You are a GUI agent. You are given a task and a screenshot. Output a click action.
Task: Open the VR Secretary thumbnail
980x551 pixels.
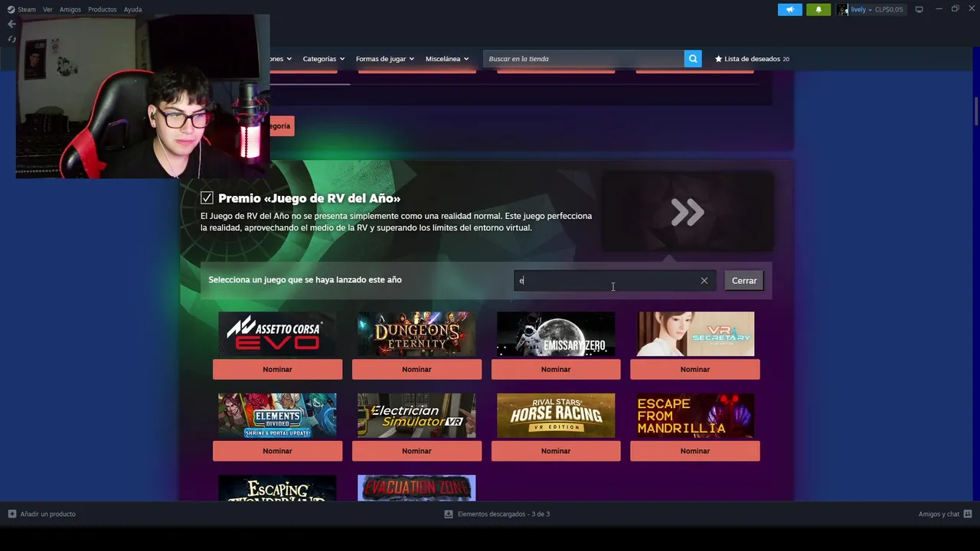click(x=695, y=334)
